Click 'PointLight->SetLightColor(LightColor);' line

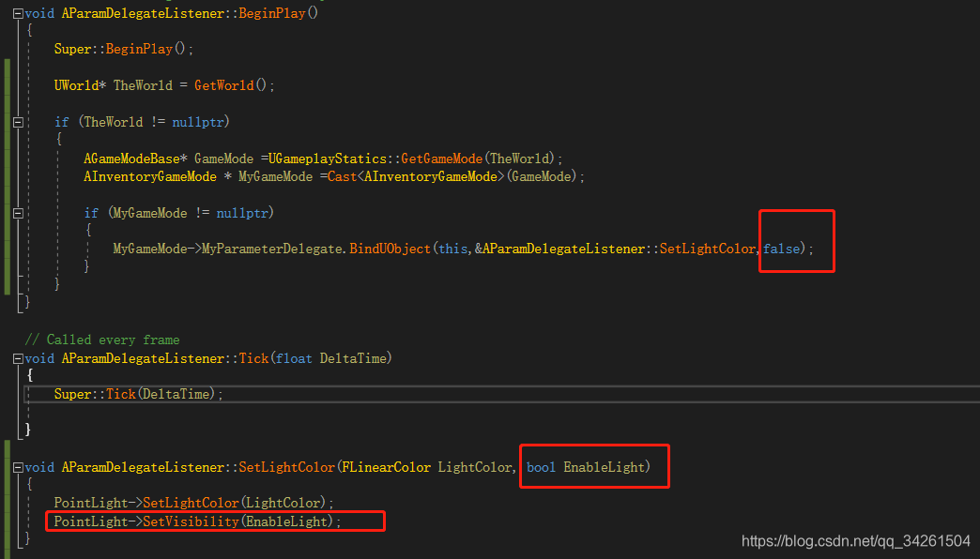point(193,503)
